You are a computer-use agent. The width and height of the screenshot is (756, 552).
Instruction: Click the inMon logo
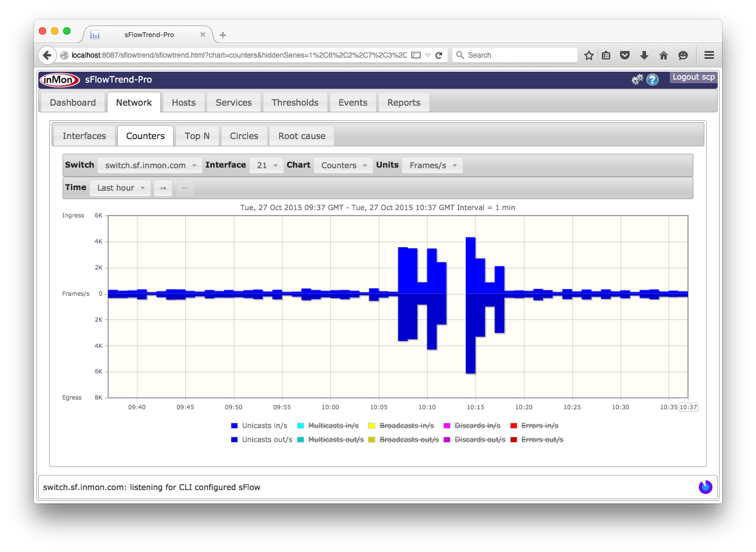pyautogui.click(x=60, y=80)
